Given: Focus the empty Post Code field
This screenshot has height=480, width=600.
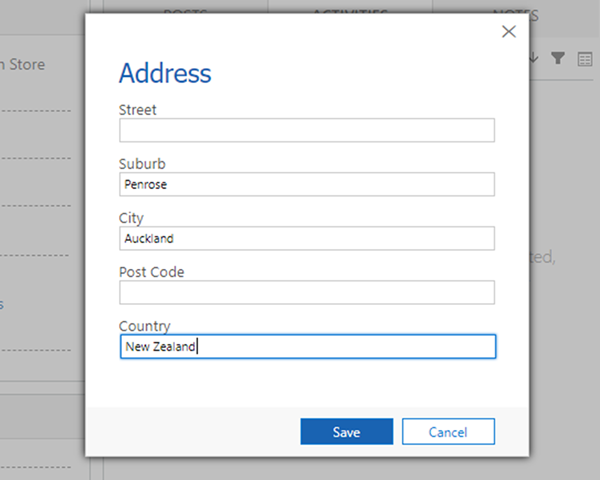Looking at the screenshot, I should point(306,293).
